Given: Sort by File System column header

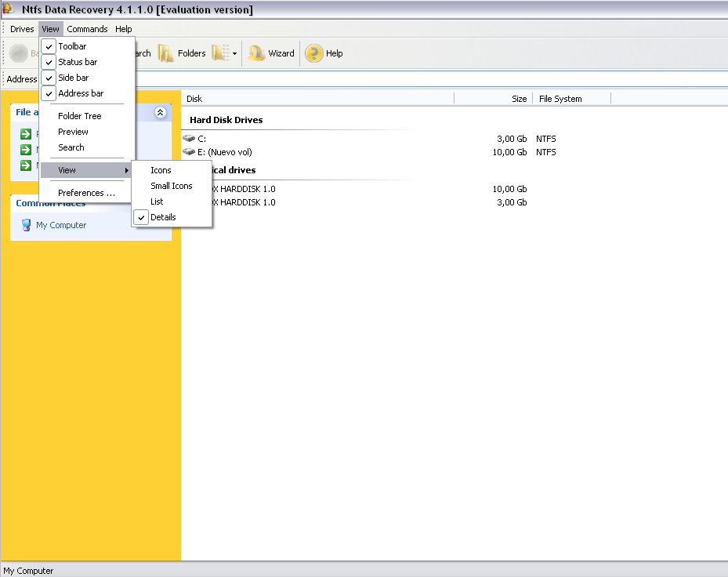Looking at the screenshot, I should click(x=571, y=99).
